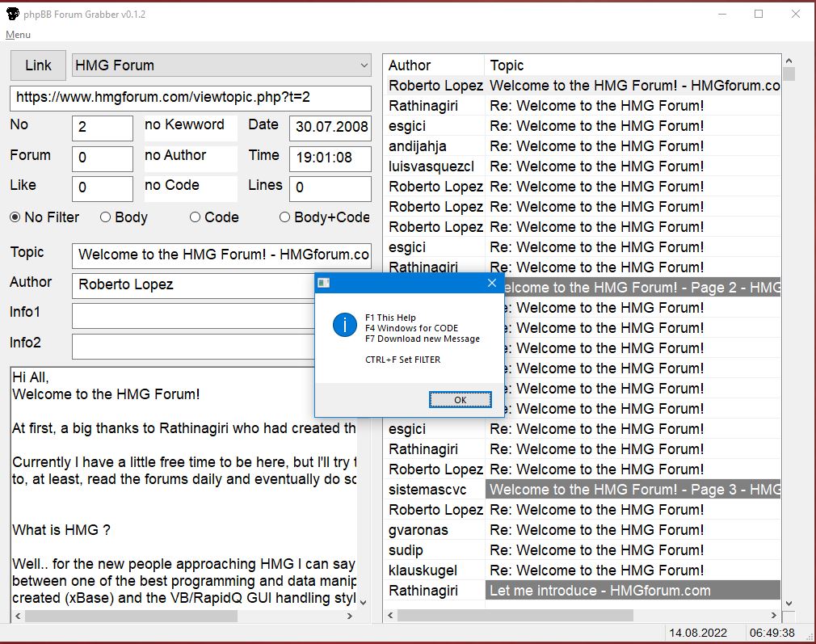Click the list's horizontal scrollbar left arrow
The width and height of the screenshot is (816, 644).
pyautogui.click(x=391, y=616)
